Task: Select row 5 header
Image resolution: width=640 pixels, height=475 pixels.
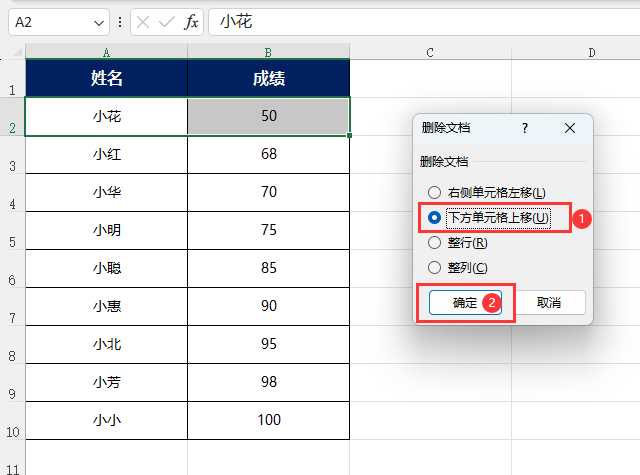Action: point(12,231)
